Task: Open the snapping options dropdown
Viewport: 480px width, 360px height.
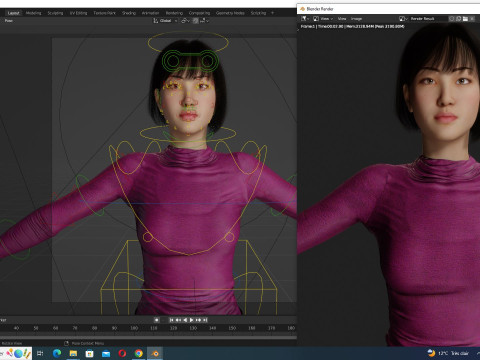Action: (204, 21)
